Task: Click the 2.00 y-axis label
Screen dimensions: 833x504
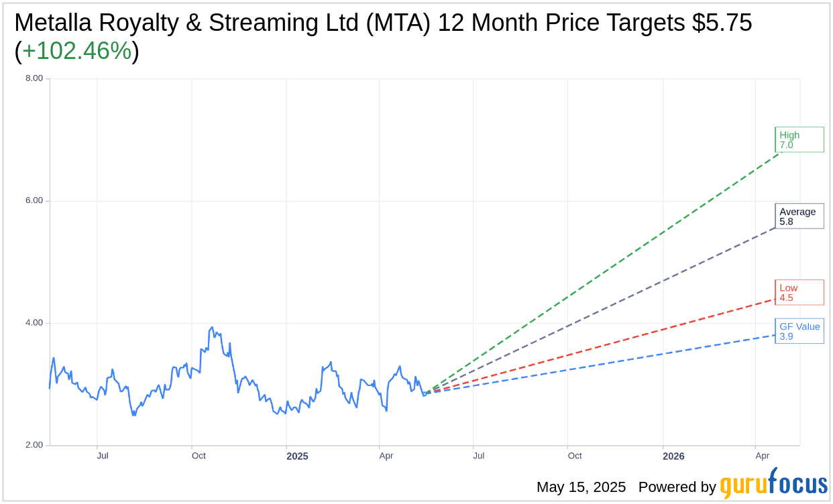Action: click(34, 445)
